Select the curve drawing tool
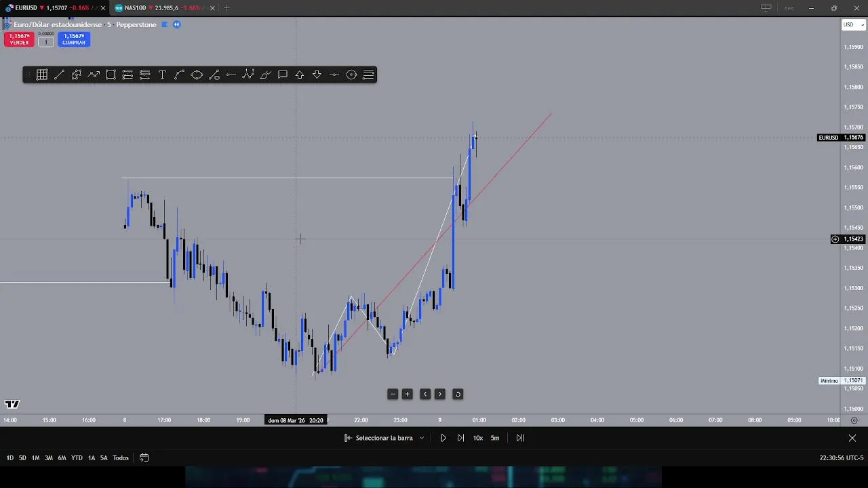868x488 pixels. tap(180, 75)
